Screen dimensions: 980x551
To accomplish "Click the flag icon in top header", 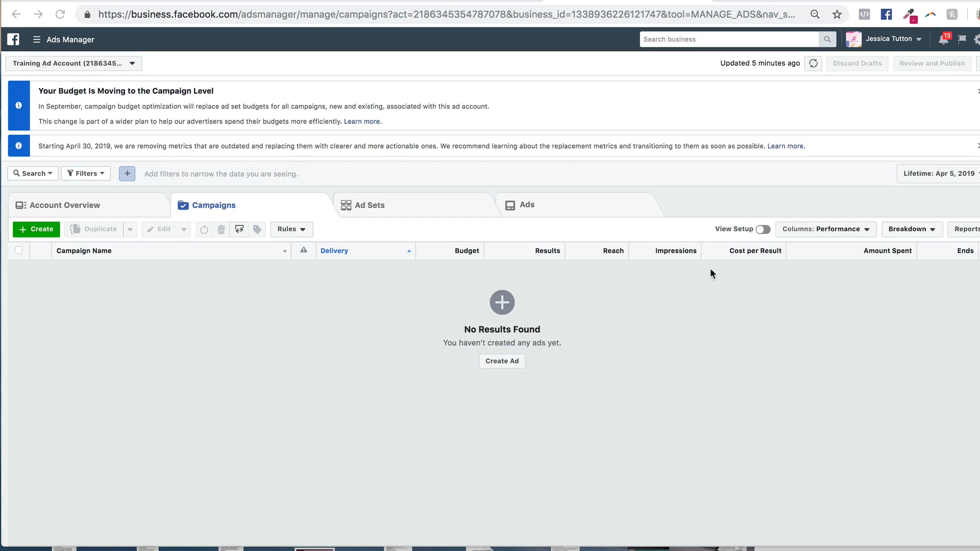I will tap(962, 39).
